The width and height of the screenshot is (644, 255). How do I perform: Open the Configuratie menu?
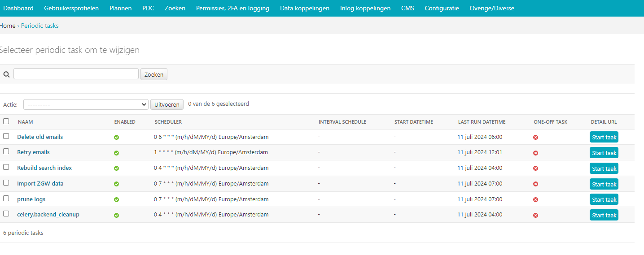442,8
